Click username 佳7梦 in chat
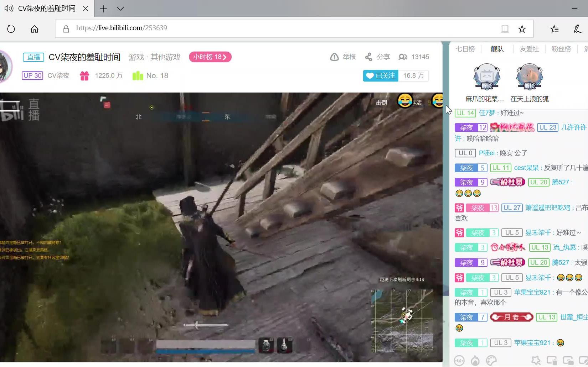This screenshot has height=367, width=588. [x=487, y=113]
